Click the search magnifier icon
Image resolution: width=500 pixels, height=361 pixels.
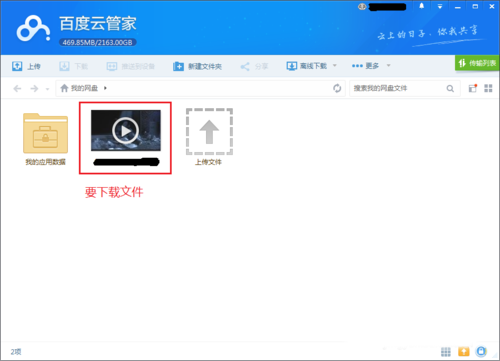[450, 88]
